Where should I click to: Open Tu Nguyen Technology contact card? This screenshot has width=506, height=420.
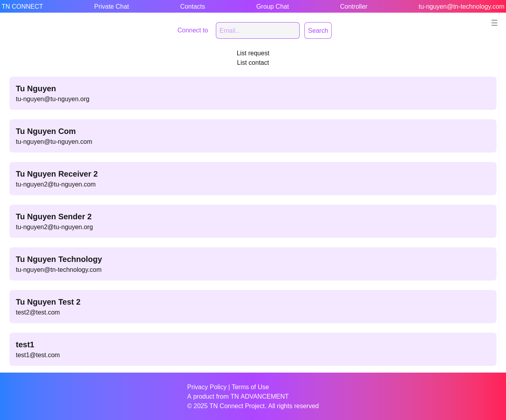253,264
